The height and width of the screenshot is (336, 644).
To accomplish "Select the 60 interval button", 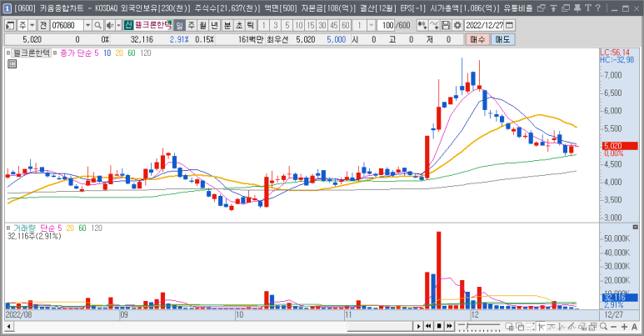I will click(x=346, y=26).
